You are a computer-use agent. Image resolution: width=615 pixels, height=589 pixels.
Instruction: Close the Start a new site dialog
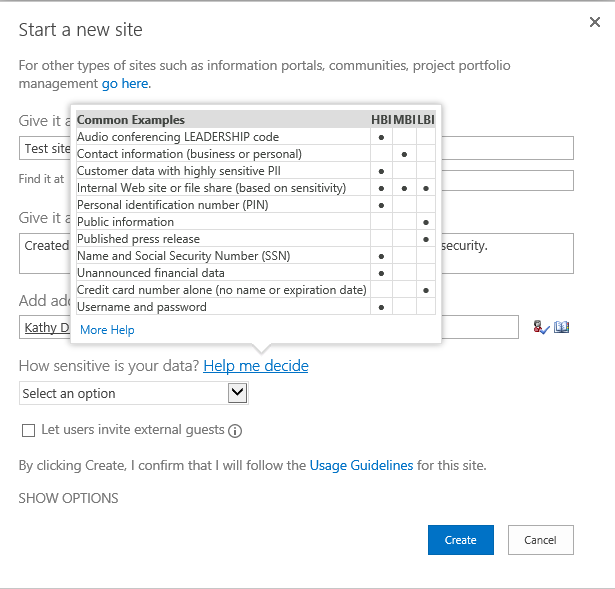pos(595,21)
